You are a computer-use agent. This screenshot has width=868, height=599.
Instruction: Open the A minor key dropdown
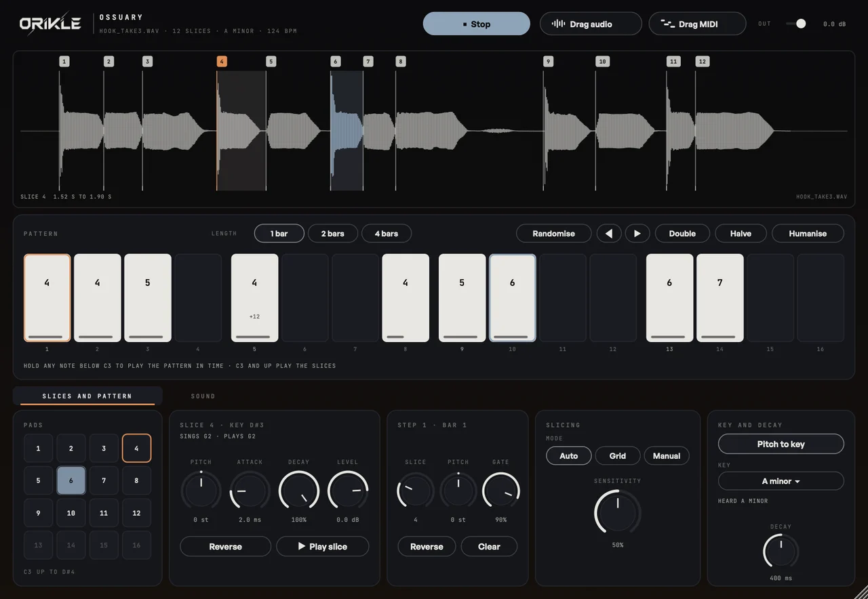(781, 481)
